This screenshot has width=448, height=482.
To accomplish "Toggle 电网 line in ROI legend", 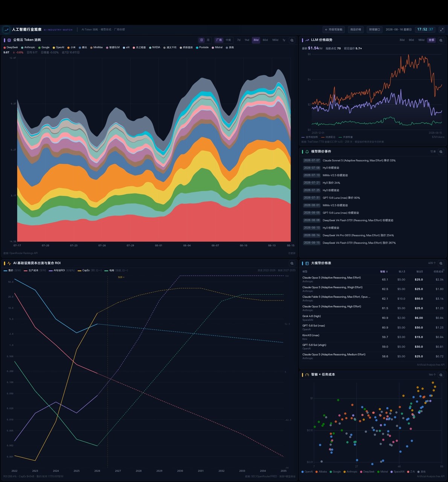I will point(116,270).
